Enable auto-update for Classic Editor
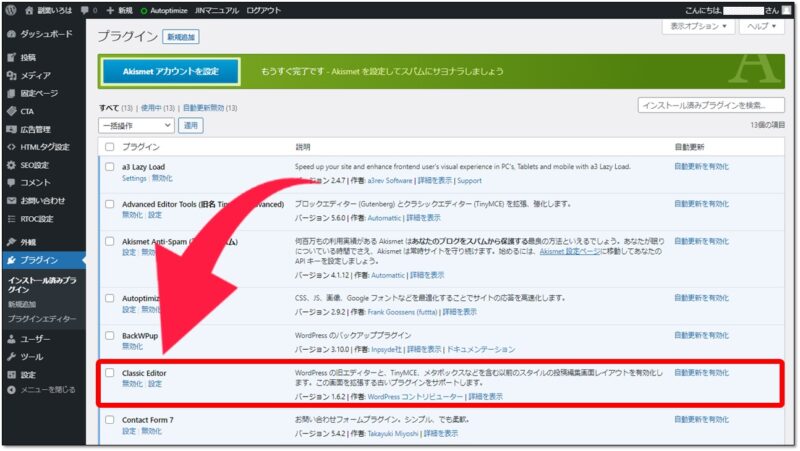This screenshot has height=451, width=800. point(702,373)
